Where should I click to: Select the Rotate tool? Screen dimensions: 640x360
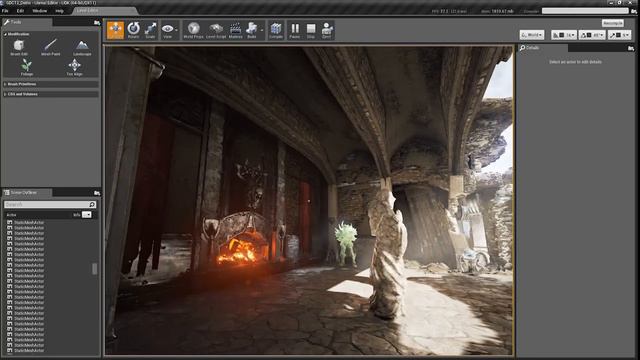[x=133, y=30]
